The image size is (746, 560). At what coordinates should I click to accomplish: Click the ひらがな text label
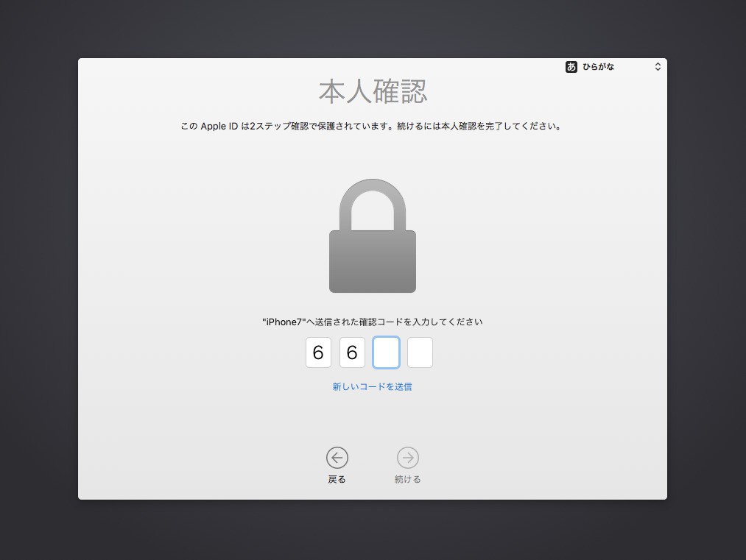[x=599, y=67]
